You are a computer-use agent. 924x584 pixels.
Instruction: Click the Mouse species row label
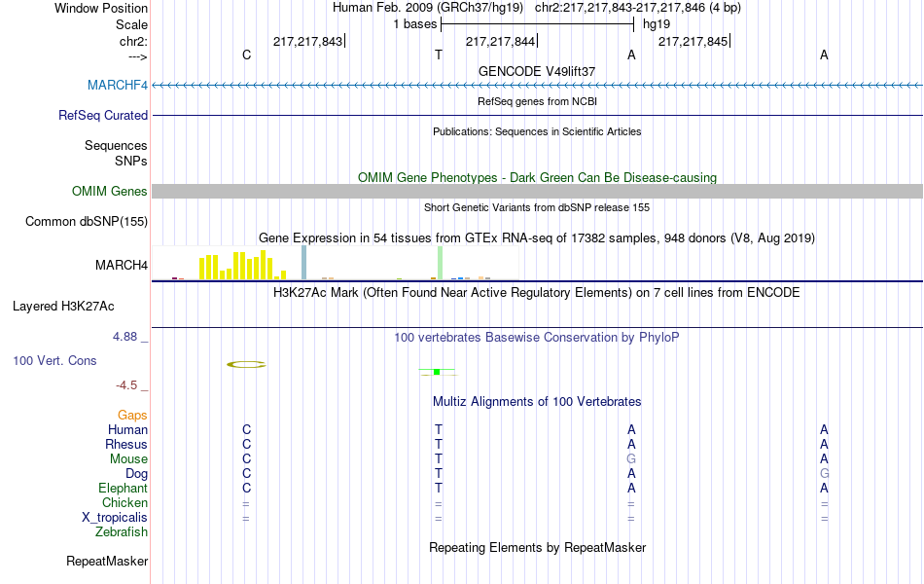pos(128,459)
